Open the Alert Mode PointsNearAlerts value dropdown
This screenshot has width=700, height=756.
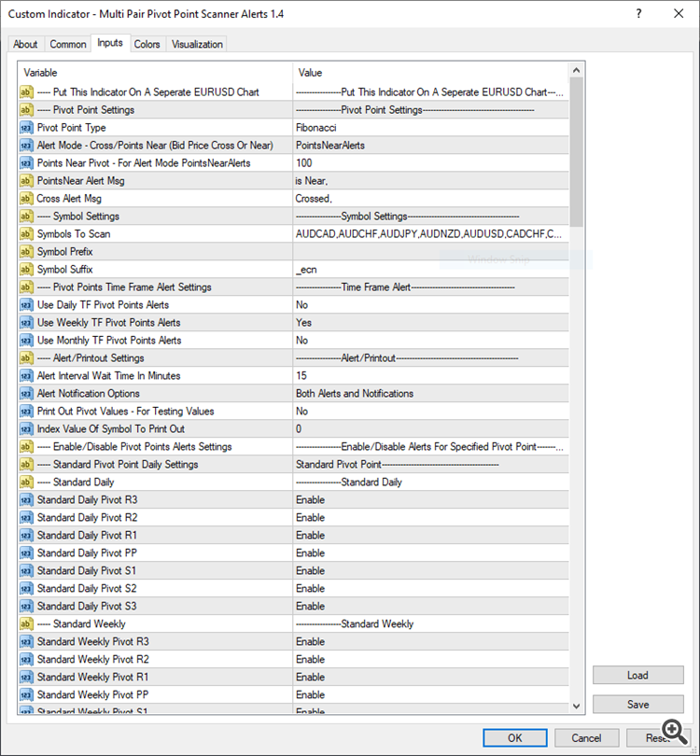pos(429,145)
